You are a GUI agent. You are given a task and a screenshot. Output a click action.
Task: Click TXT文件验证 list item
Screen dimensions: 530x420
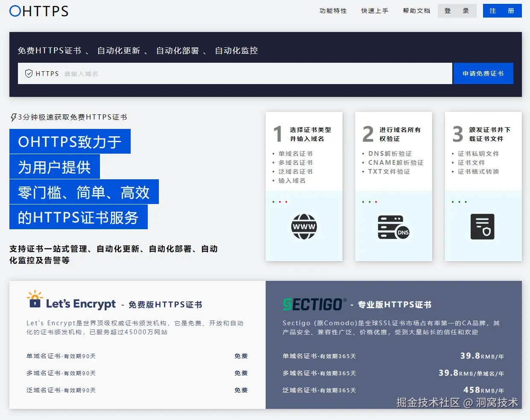click(389, 172)
